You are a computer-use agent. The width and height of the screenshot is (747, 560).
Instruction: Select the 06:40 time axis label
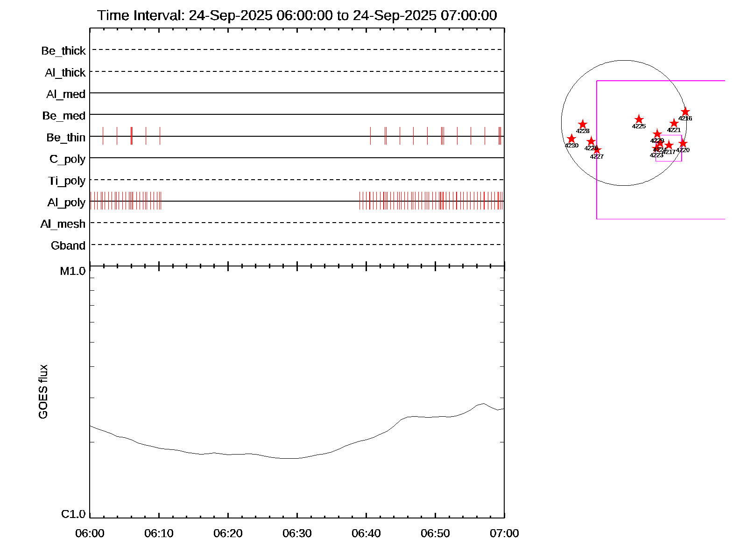366,533
